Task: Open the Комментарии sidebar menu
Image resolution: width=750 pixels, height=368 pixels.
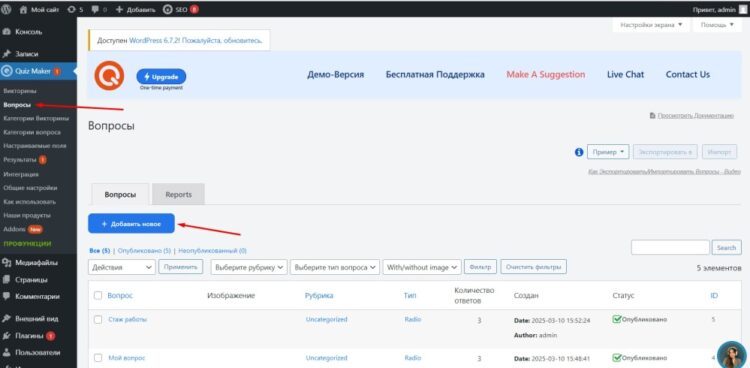Action: coord(38,296)
